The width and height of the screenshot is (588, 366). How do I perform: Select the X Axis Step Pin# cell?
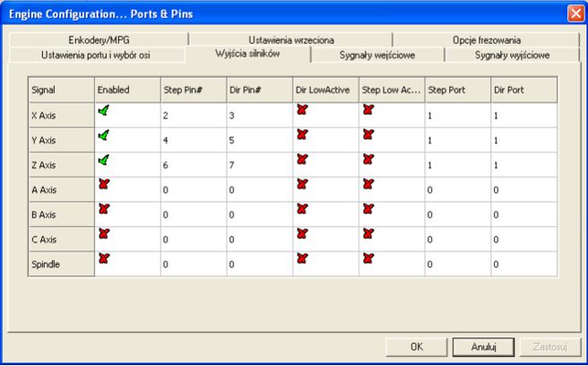194,116
